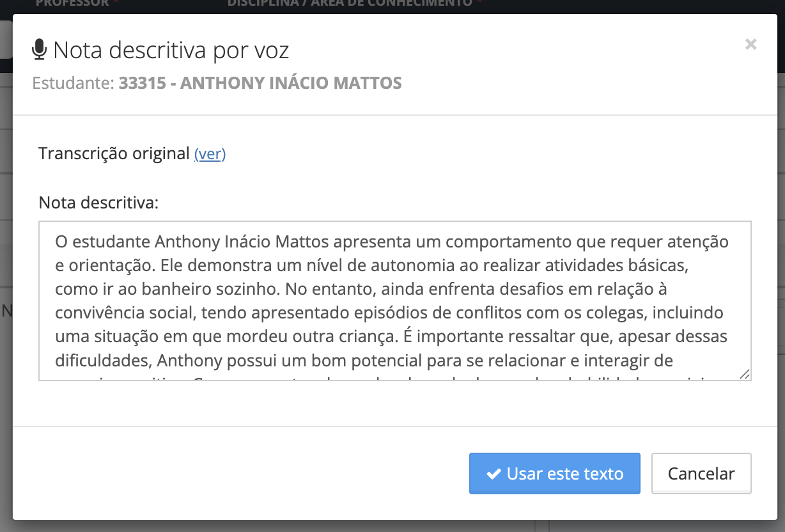Click the Transcrição original label
The height and width of the screenshot is (532, 785).
(x=115, y=153)
